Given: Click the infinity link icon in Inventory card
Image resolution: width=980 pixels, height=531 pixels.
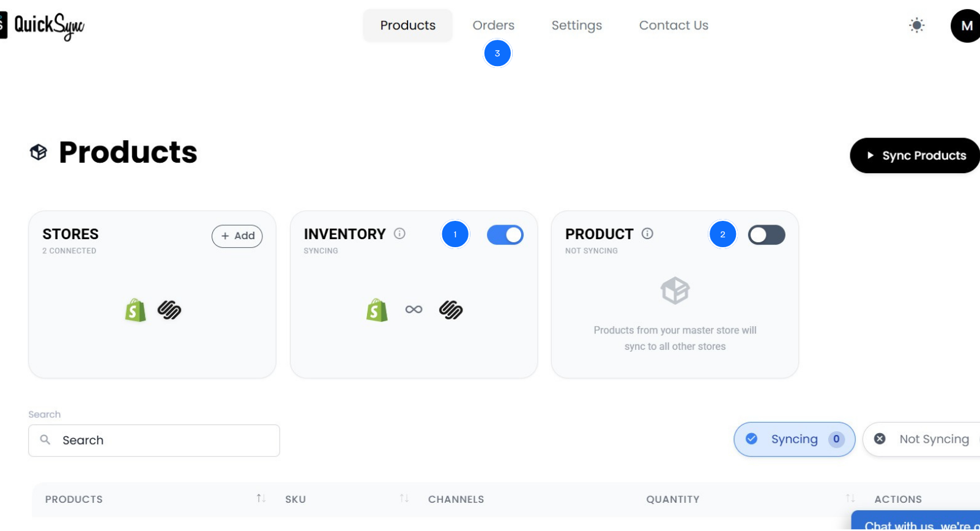Looking at the screenshot, I should [x=414, y=310].
